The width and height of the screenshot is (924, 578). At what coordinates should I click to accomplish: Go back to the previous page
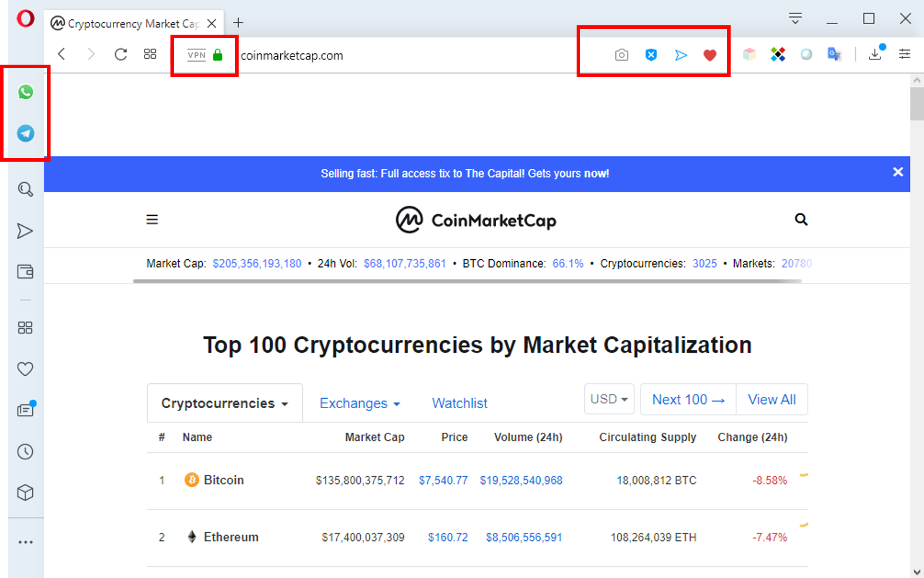coord(62,55)
